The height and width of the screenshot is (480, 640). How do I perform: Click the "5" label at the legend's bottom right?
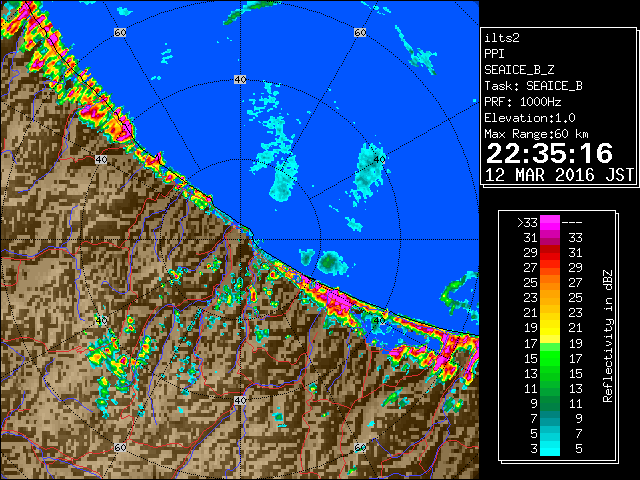tap(578, 449)
